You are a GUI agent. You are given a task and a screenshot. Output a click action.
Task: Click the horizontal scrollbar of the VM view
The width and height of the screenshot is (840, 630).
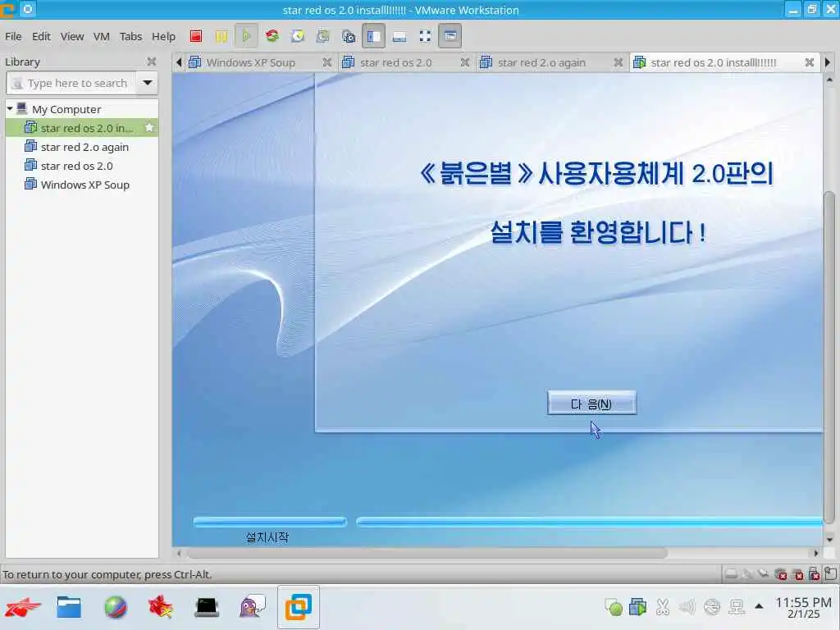pyautogui.click(x=427, y=553)
